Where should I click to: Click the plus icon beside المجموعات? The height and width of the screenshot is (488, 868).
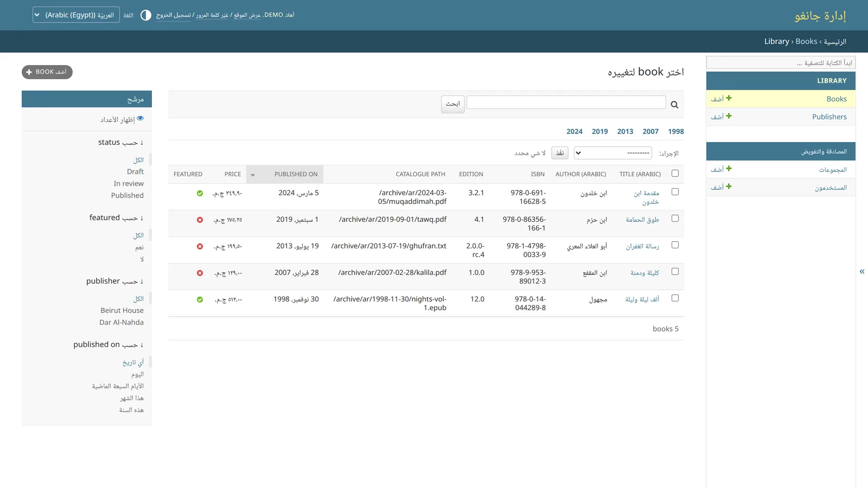(x=729, y=169)
